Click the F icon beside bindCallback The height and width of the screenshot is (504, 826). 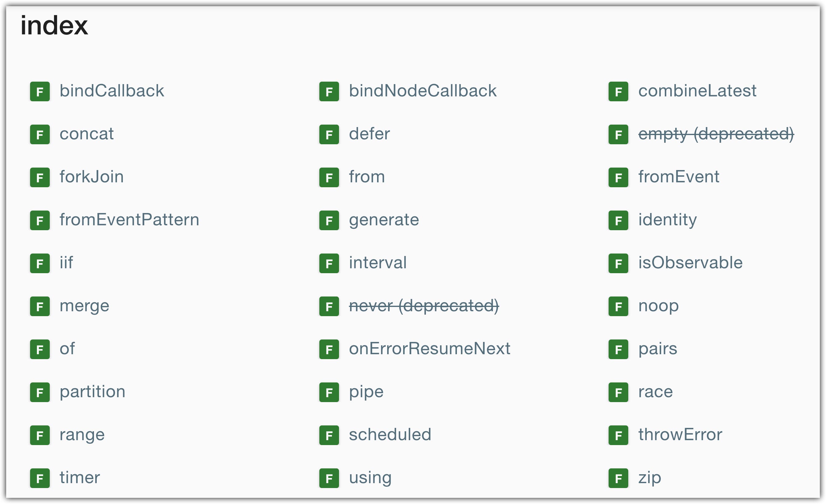tap(40, 91)
